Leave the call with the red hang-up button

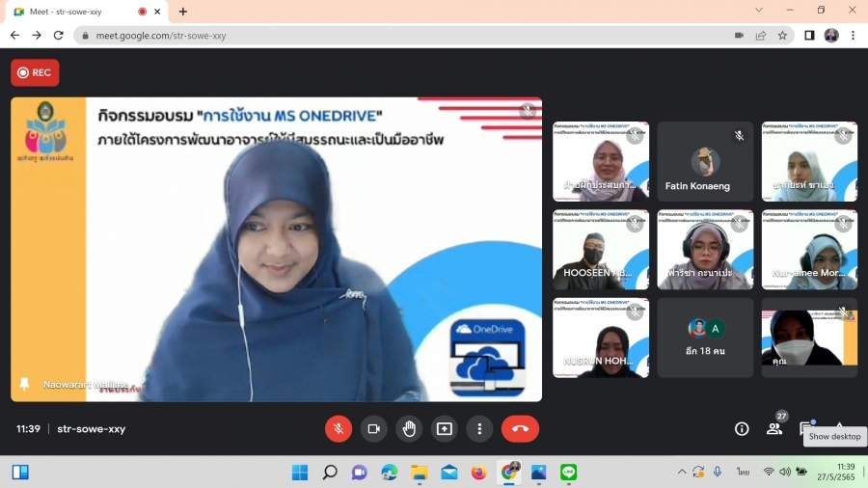tap(520, 429)
